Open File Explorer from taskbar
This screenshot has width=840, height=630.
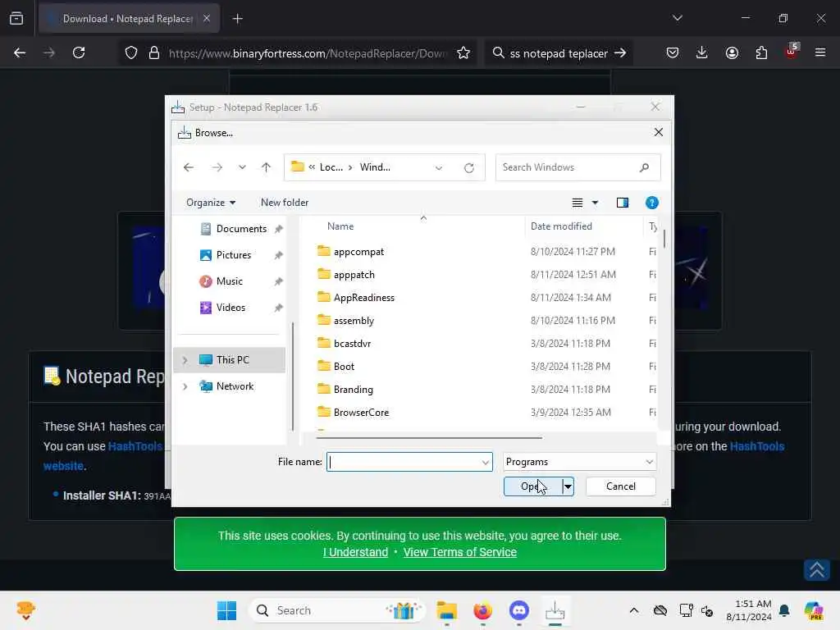click(x=447, y=610)
